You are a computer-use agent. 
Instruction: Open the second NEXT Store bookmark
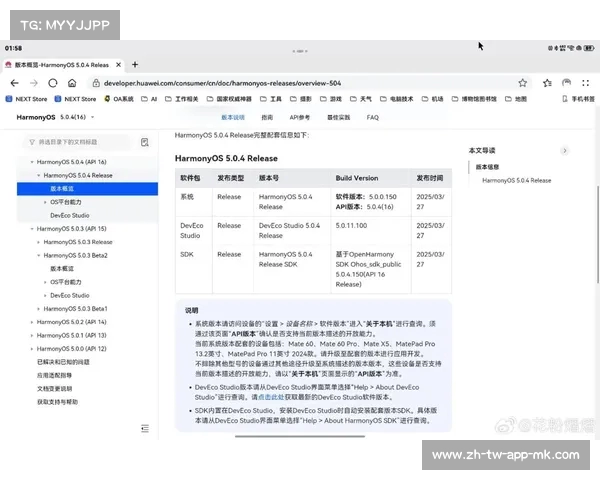[75, 99]
